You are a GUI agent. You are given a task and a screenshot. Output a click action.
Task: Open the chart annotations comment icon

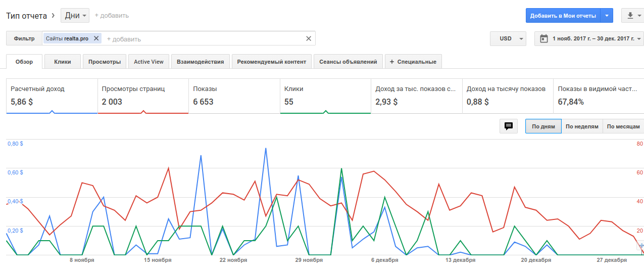point(509,126)
